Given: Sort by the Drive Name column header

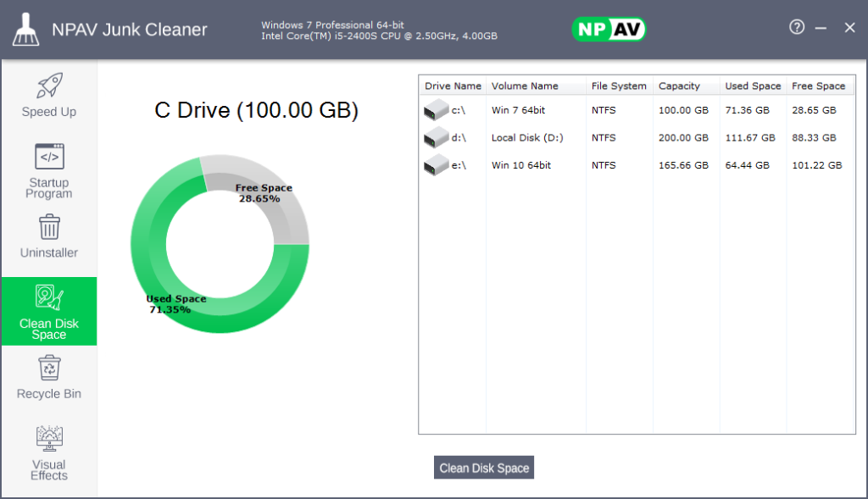Looking at the screenshot, I should pos(453,86).
